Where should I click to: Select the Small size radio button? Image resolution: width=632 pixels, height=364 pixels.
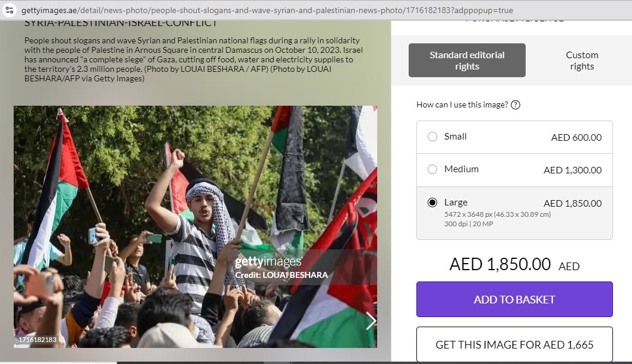click(432, 137)
